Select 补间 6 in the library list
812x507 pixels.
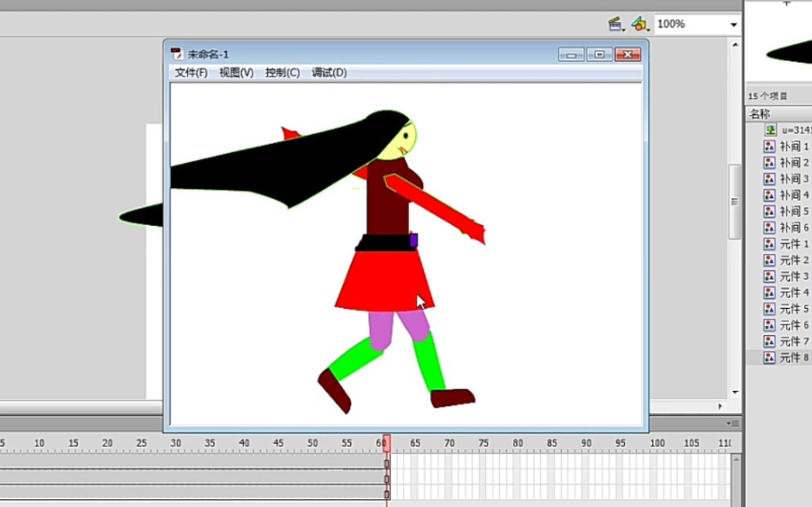click(794, 227)
